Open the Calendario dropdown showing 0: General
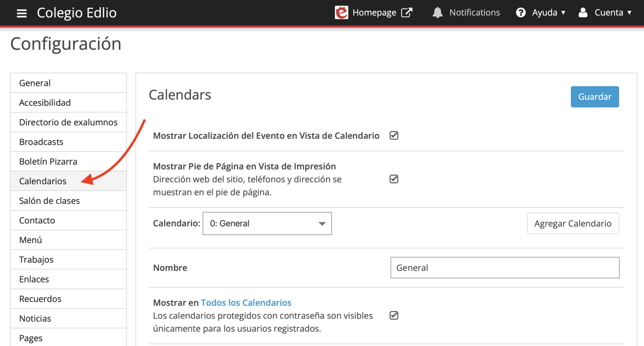 267,223
